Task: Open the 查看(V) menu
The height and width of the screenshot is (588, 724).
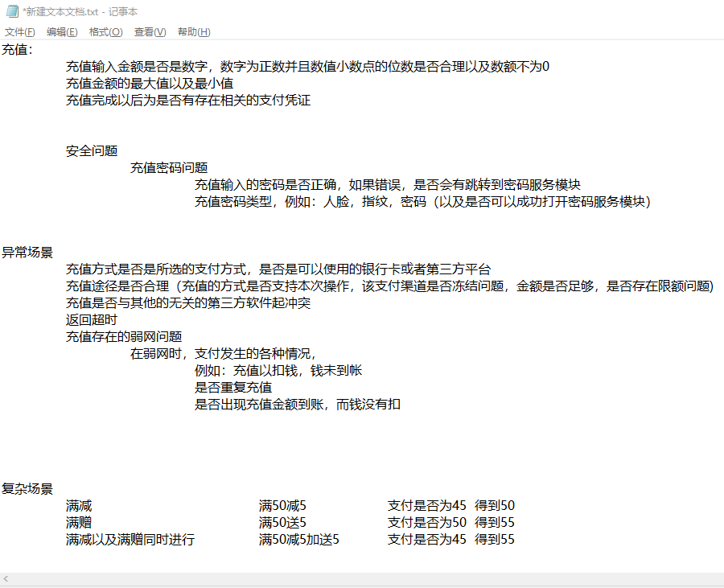Action: pyautogui.click(x=148, y=31)
